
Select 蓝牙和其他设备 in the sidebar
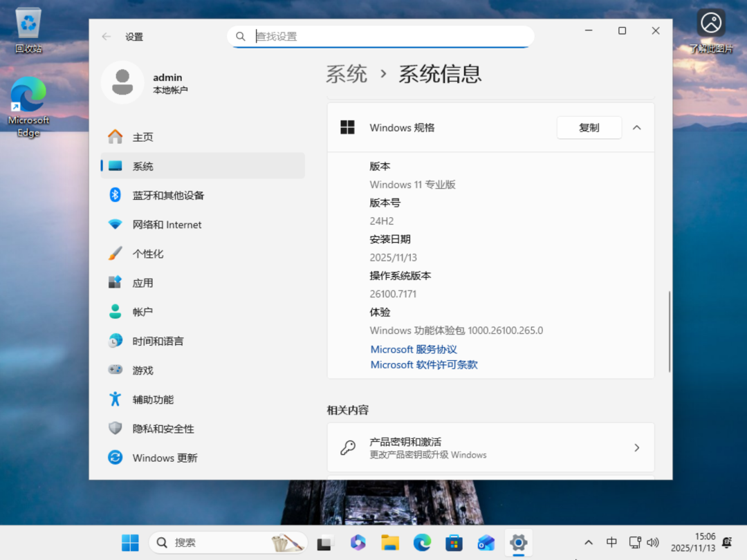(x=203, y=195)
